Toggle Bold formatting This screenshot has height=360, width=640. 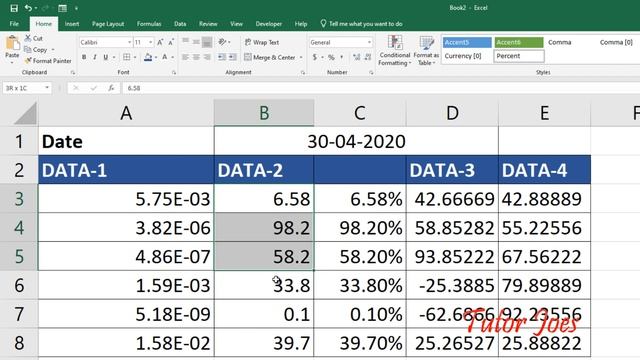pyautogui.click(x=84, y=57)
